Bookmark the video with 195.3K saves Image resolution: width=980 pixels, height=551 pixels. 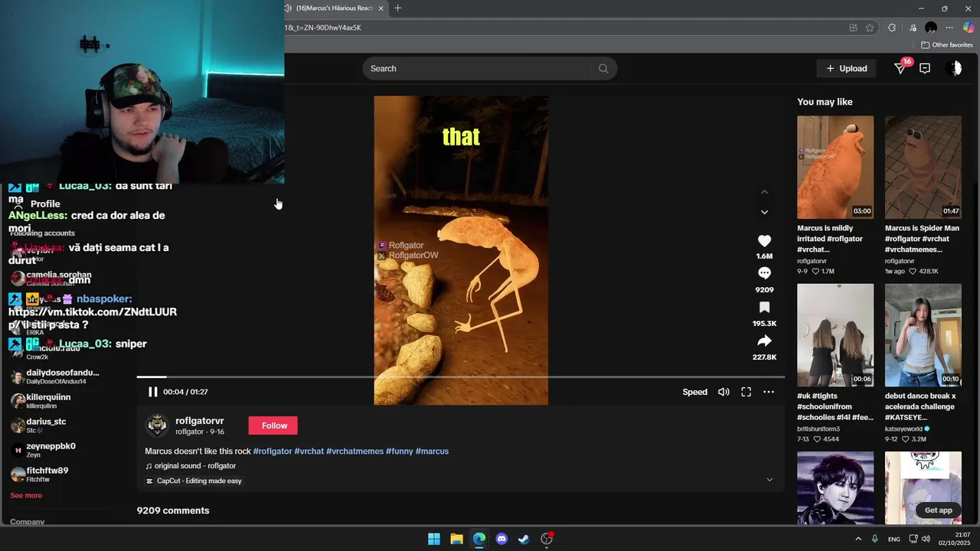pyautogui.click(x=764, y=308)
